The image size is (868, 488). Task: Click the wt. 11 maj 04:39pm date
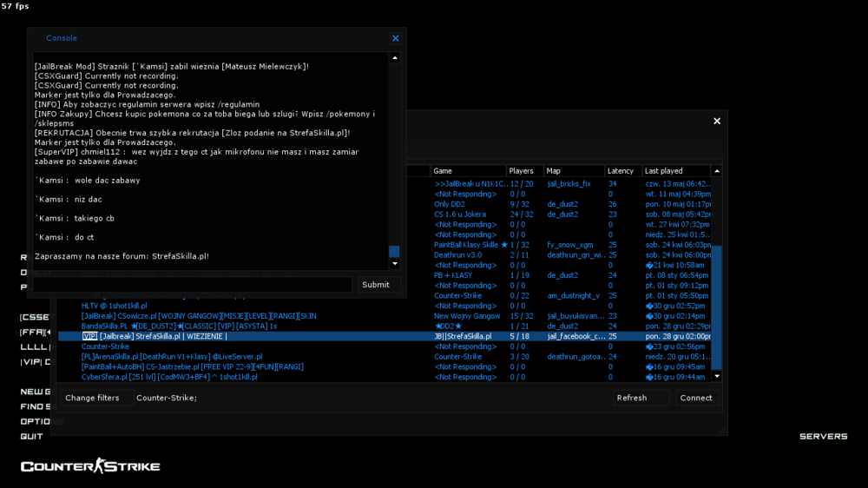pyautogui.click(x=678, y=195)
